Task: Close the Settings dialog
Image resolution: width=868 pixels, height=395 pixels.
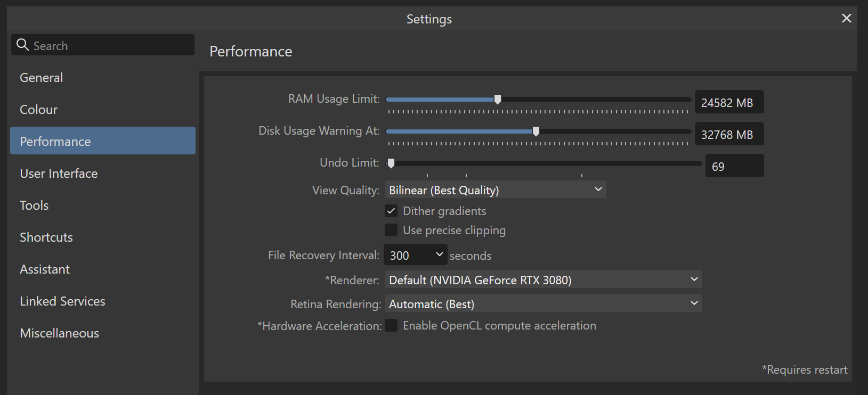Action: (x=846, y=19)
